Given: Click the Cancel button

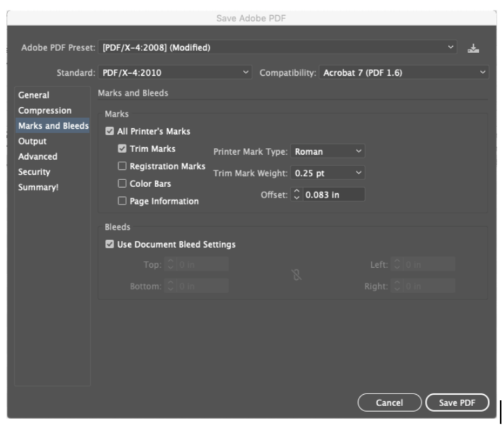Looking at the screenshot, I should [389, 402].
